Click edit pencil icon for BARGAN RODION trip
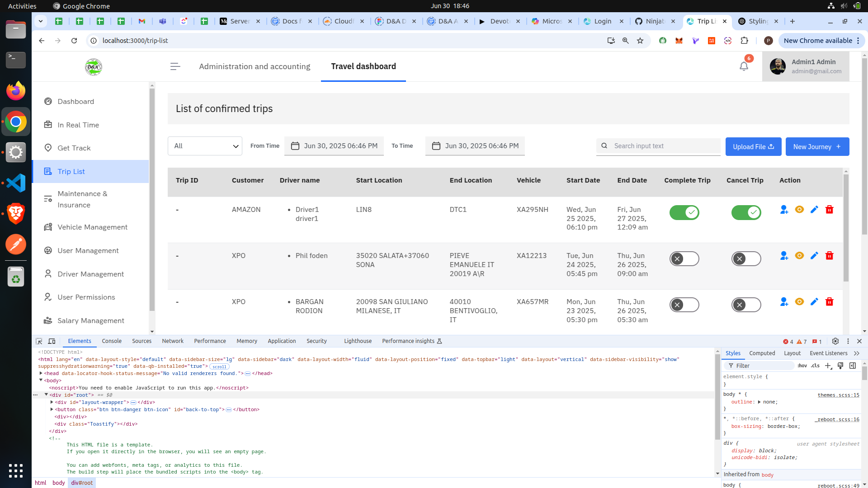Image resolution: width=868 pixels, height=488 pixels. [814, 302]
